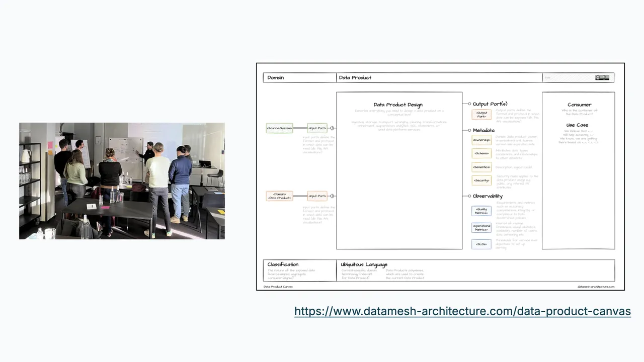Open the datamesh-architecture.com data-product-canvas link
The image size is (644, 362).
coord(462,311)
